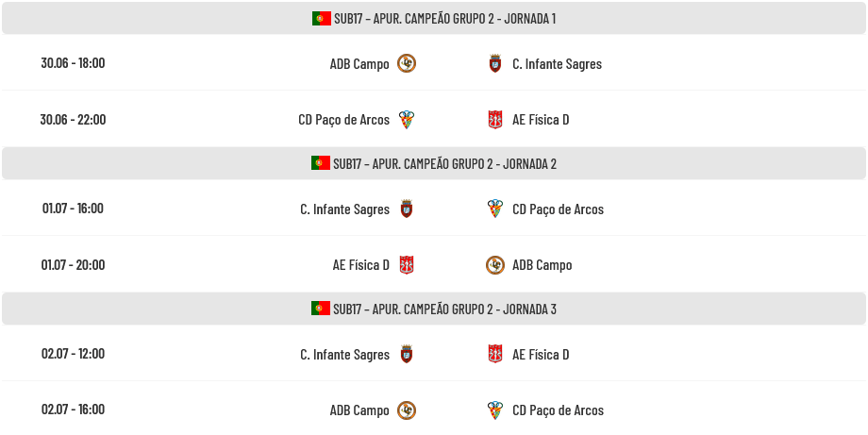Click ADB Campo crest in Jornada 1 match
This screenshot has width=868, height=435.
click(407, 63)
